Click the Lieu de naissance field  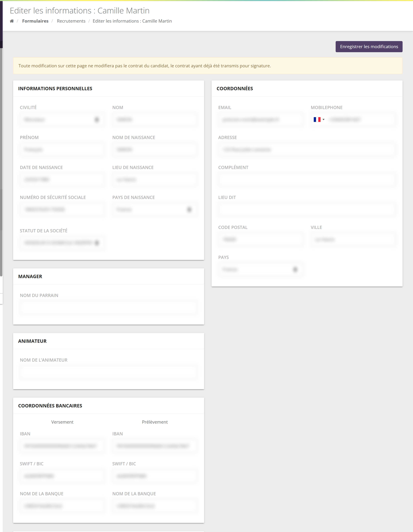click(x=155, y=179)
